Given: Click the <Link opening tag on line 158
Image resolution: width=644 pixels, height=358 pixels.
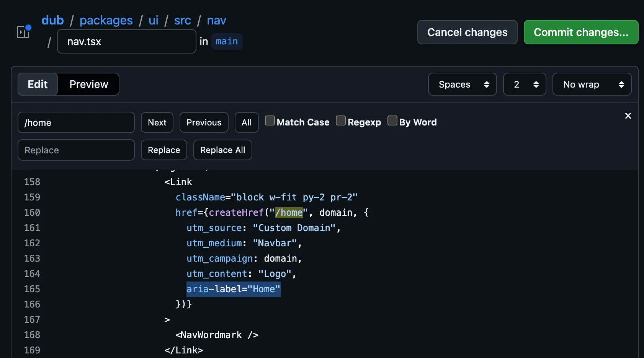Looking at the screenshot, I should (x=178, y=182).
